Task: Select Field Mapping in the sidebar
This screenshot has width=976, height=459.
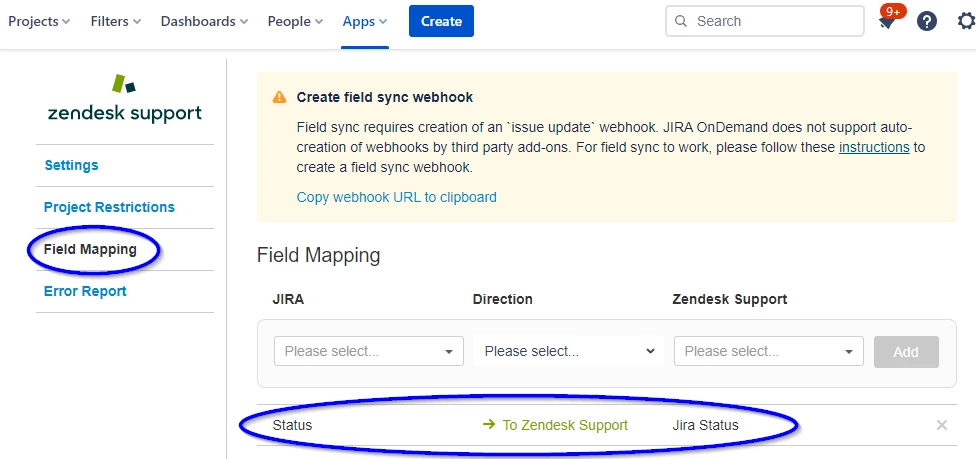Action: (x=90, y=249)
